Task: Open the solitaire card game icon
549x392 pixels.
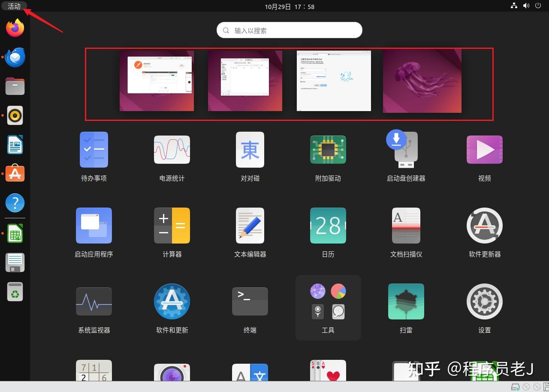Action: tap(328, 371)
